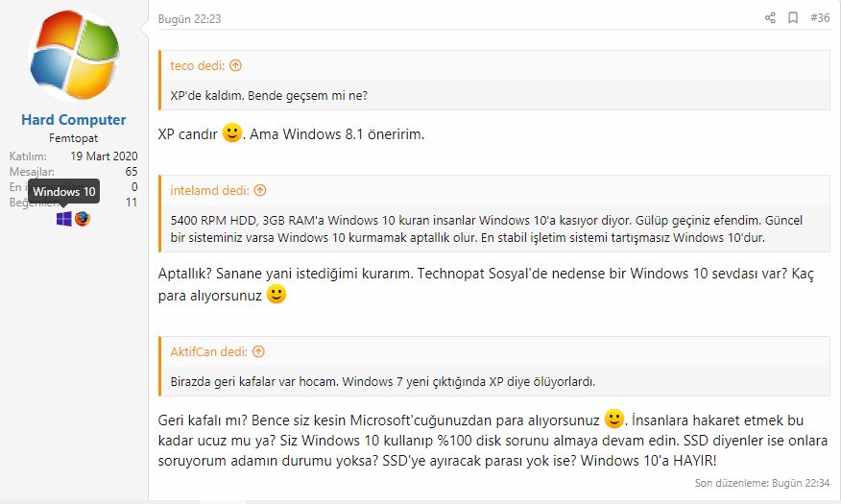Click the likes count '11'
The width and height of the screenshot is (841, 504).
pos(132,203)
